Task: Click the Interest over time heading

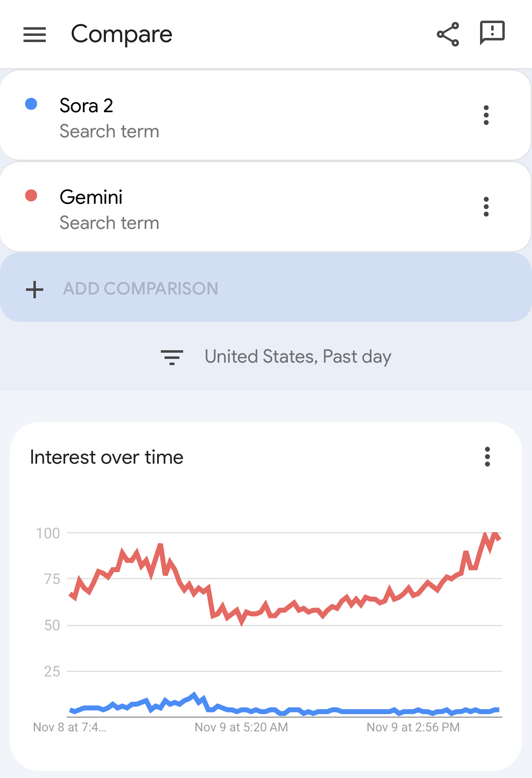Action: tap(107, 457)
